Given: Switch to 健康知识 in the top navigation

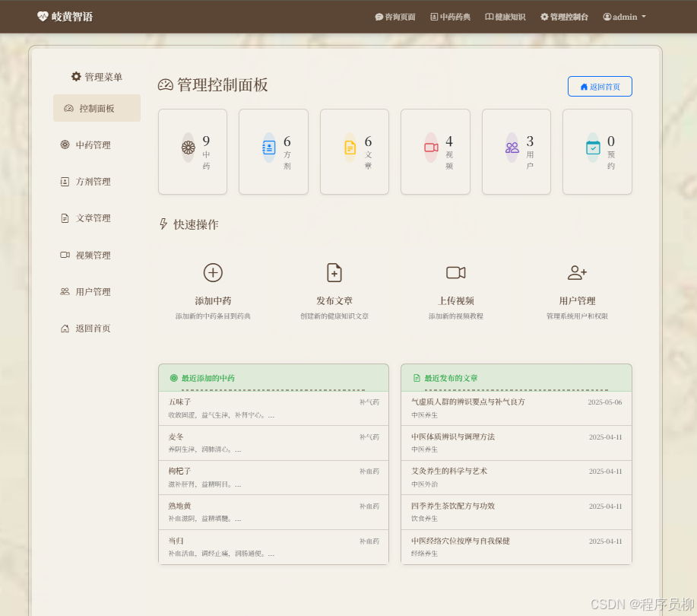Looking at the screenshot, I should pyautogui.click(x=505, y=17).
